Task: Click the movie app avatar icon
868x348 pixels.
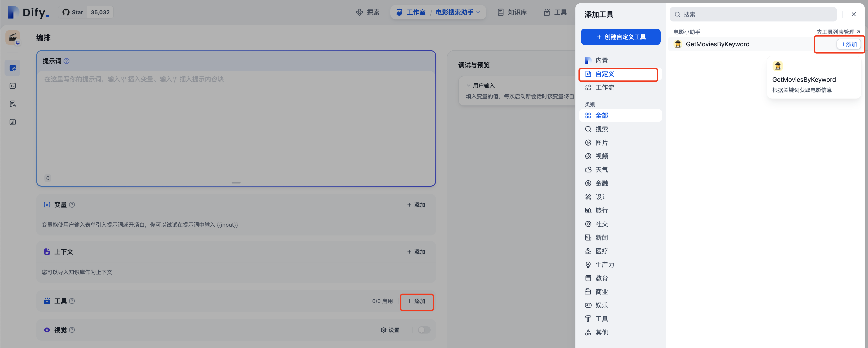Action: [12, 38]
